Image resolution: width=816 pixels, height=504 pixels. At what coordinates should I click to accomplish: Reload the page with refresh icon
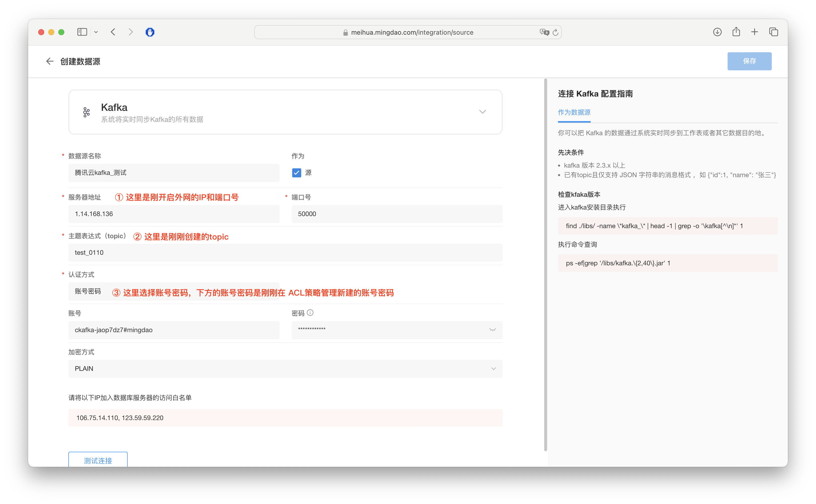click(x=555, y=32)
